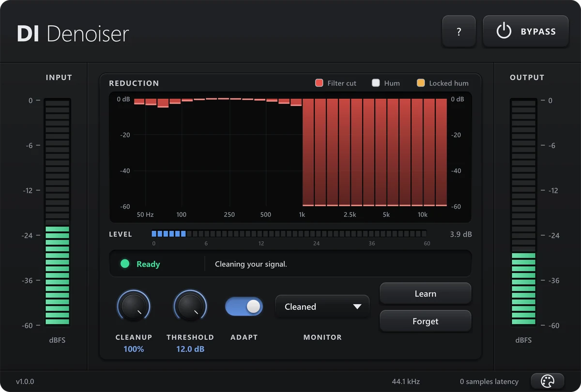Screen dimensions: 581x392
Task: Click the 50 Hz frequency label
Action: pyautogui.click(x=145, y=214)
